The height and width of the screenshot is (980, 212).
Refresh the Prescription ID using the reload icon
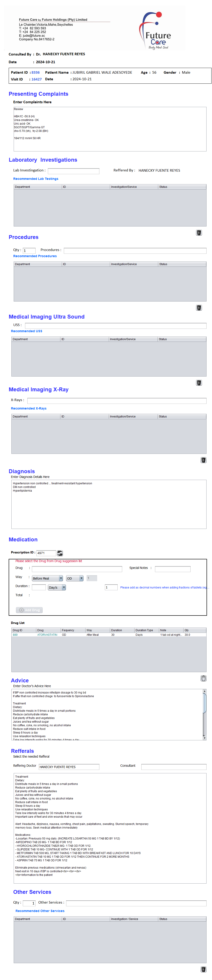pos(60,553)
